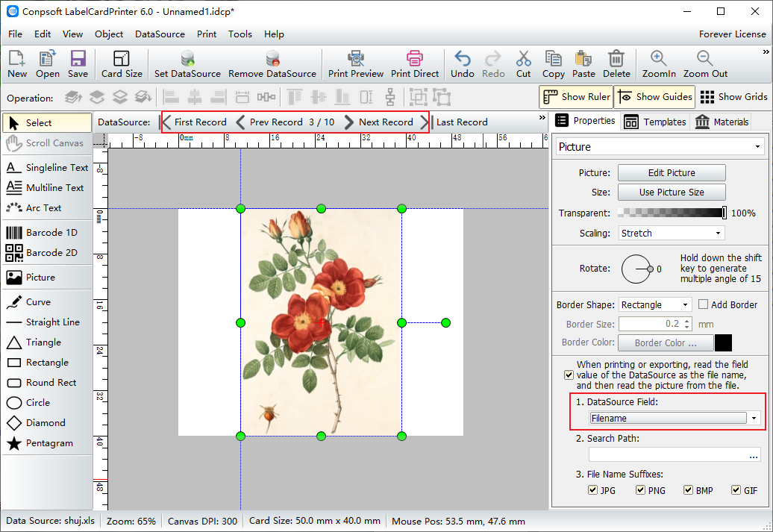Choose the Singleline Text tool
Screen dimensions: 773x532
[47, 168]
